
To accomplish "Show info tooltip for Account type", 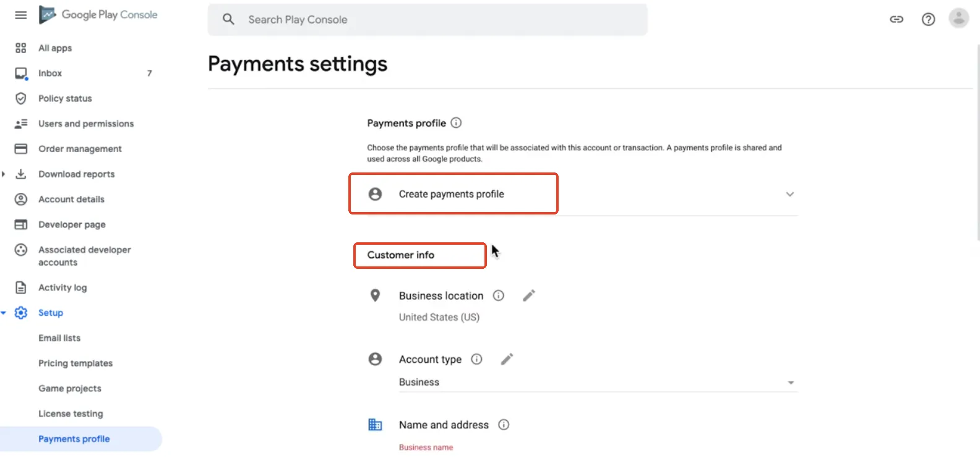I will pos(476,359).
